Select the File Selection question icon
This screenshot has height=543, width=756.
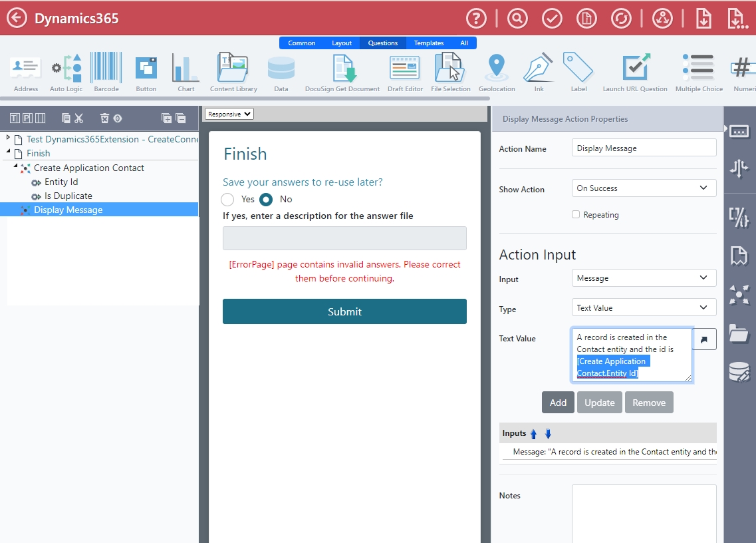coord(450,73)
